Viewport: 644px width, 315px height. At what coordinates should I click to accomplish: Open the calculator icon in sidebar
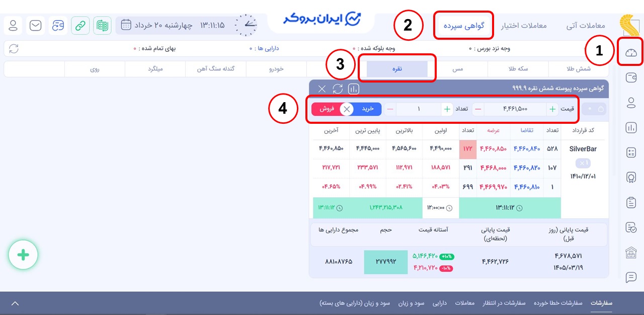(631, 153)
